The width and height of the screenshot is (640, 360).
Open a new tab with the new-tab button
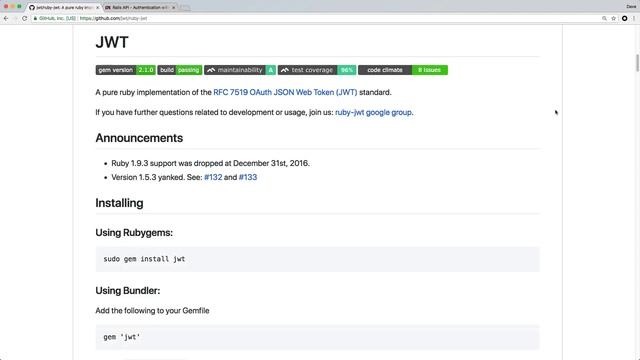coord(185,8)
